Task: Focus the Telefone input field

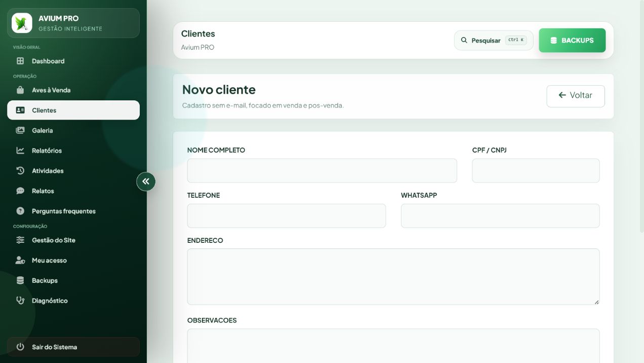Action: tap(287, 215)
